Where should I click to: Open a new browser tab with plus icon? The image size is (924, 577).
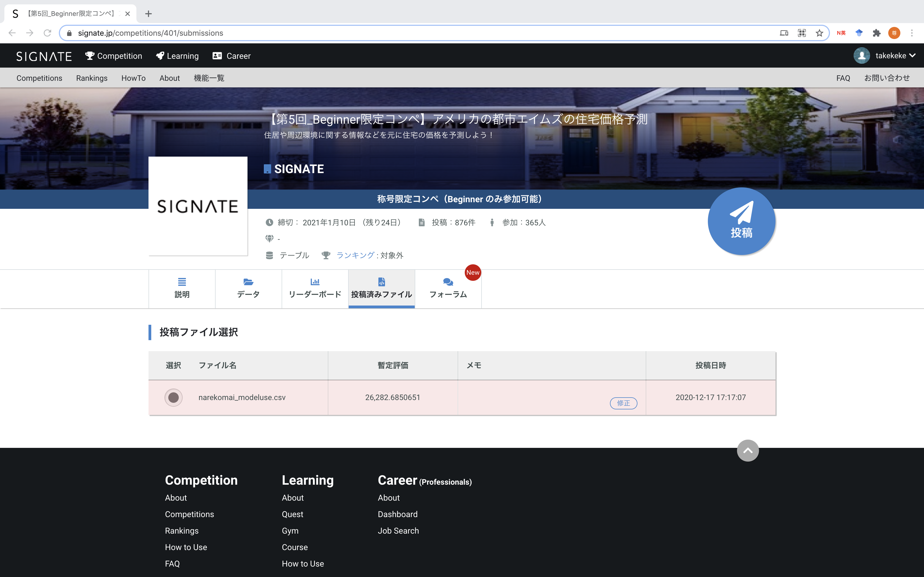(x=148, y=14)
